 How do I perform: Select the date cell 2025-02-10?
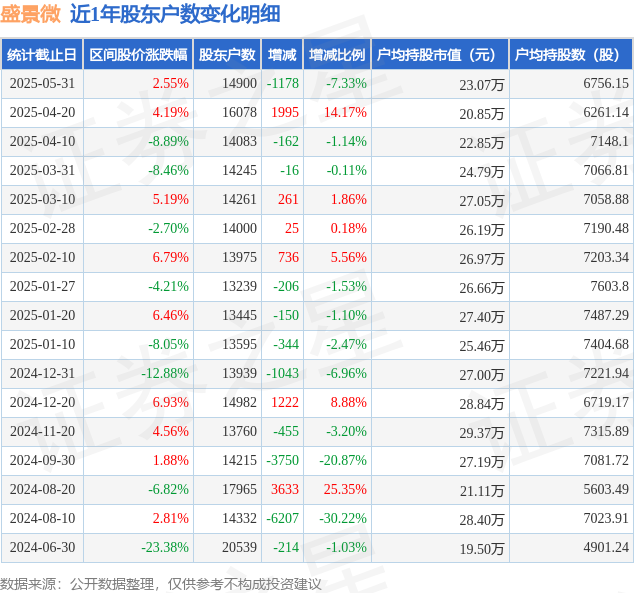42,257
